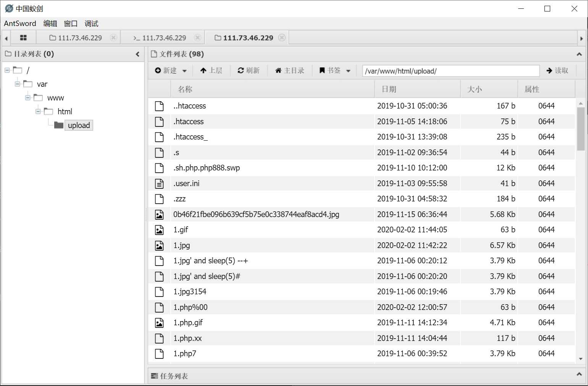Collapse the 目录列表 panel with the chevron
This screenshot has height=386, width=588.
click(x=137, y=54)
